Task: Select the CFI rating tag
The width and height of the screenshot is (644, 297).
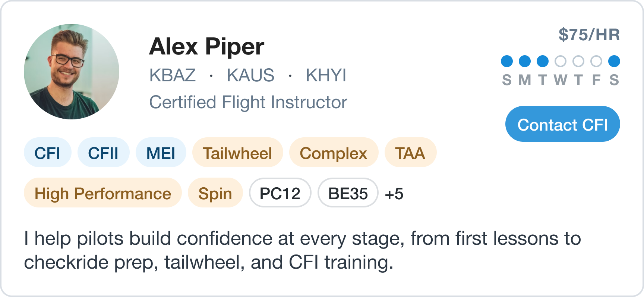Action: [47, 152]
